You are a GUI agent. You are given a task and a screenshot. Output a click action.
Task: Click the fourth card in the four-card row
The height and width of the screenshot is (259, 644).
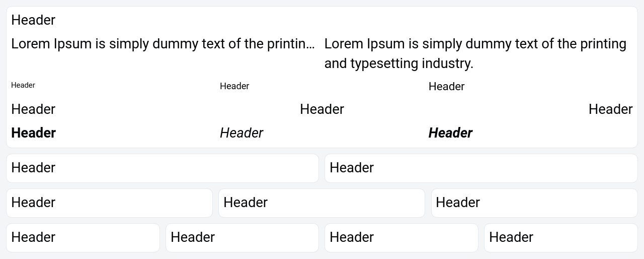560,238
